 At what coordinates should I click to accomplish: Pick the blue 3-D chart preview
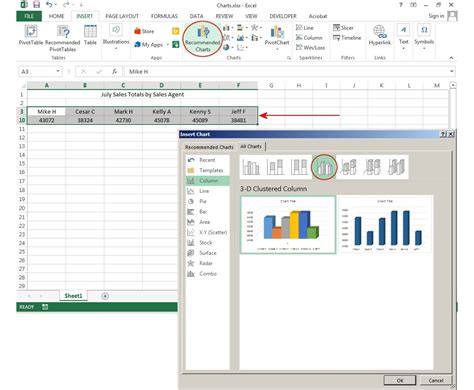(385, 225)
